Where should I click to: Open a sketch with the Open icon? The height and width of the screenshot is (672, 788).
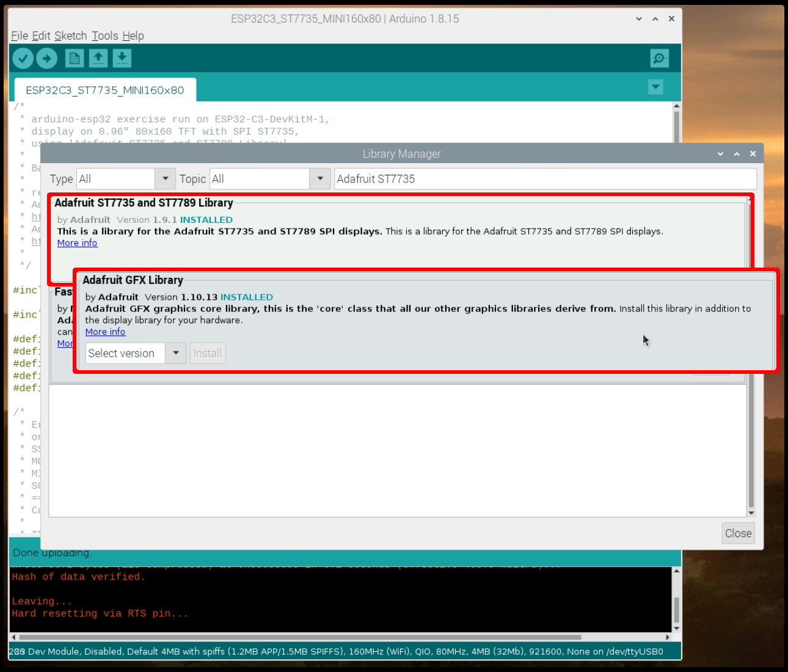click(98, 58)
